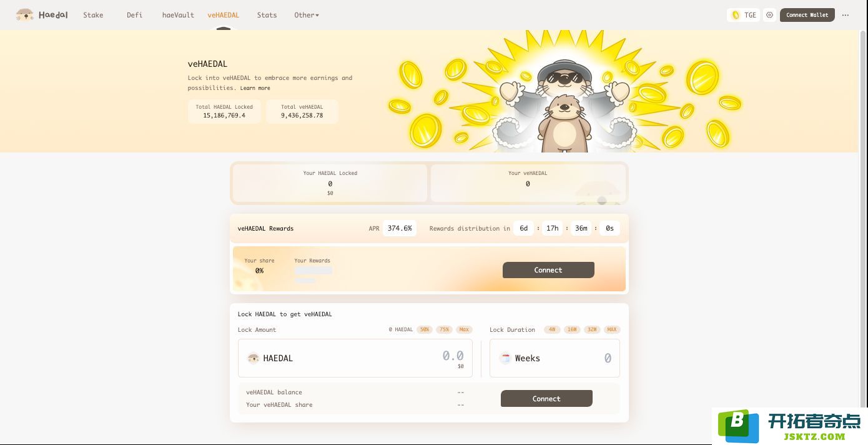Select the 75% lock amount chip
The width and height of the screenshot is (868, 445).
tap(444, 329)
